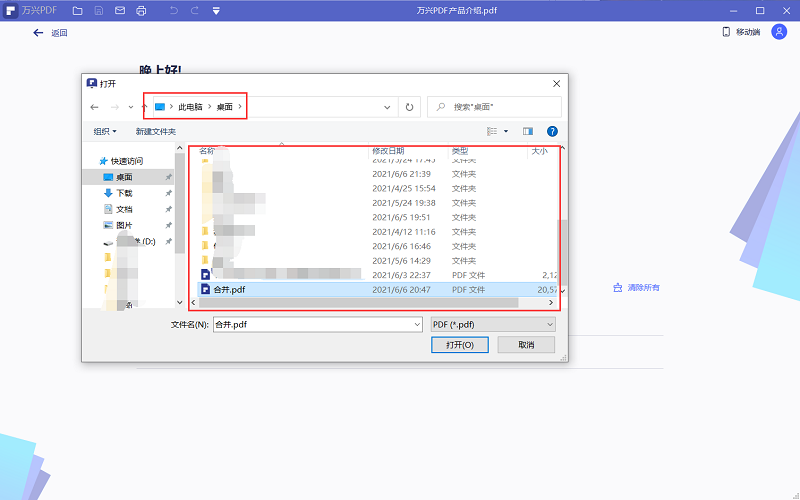Expand the PDF (*.pdf) file type dropdown
Image resolution: width=800 pixels, height=500 pixels.
pos(492,324)
